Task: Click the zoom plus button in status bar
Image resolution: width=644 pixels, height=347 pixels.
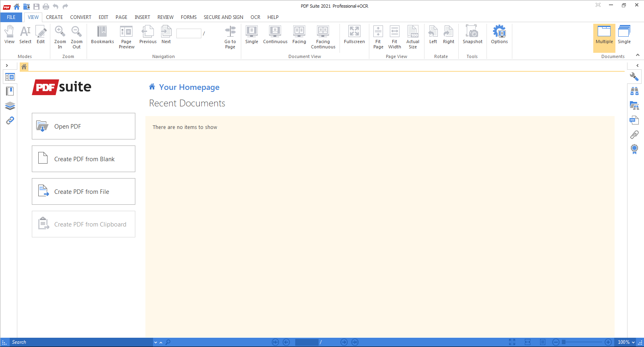Action: (x=608, y=342)
